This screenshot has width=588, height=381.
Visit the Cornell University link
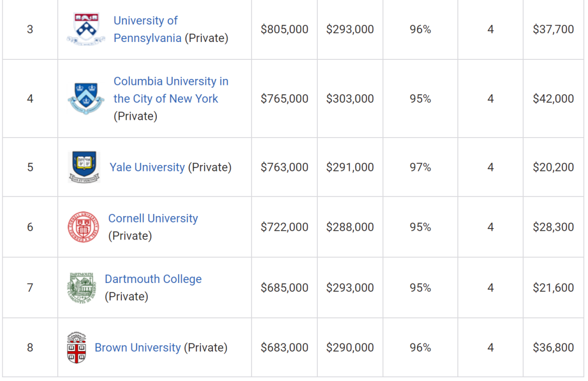(153, 218)
